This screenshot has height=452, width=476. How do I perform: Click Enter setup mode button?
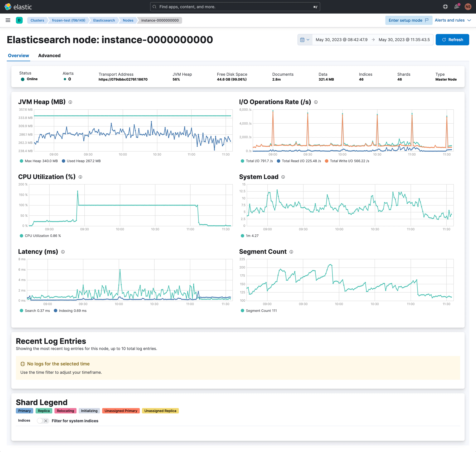tap(408, 20)
